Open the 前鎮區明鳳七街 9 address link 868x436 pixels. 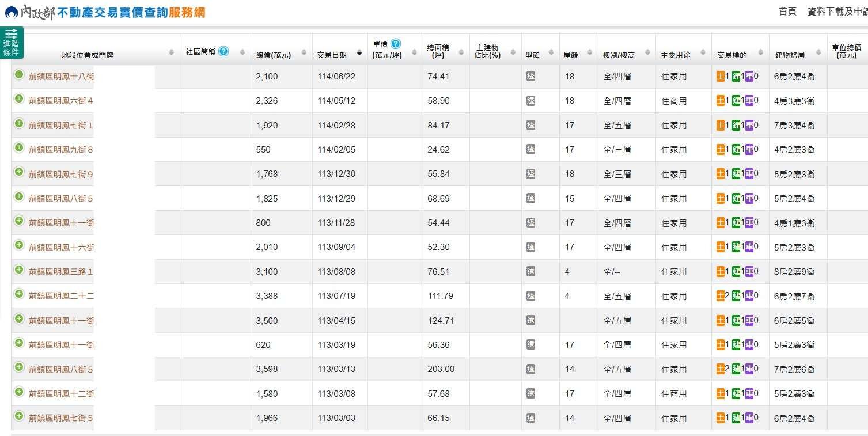click(x=60, y=174)
